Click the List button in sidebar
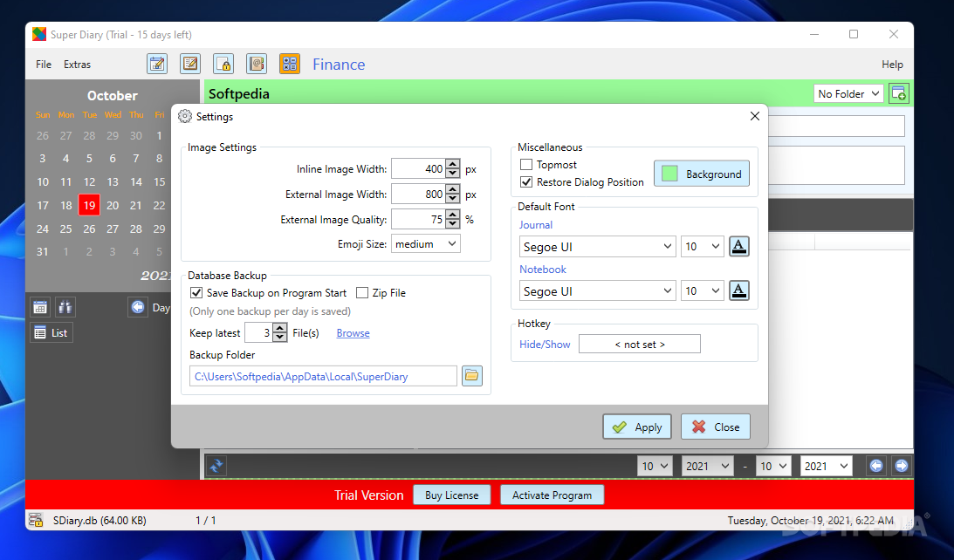 click(51, 332)
